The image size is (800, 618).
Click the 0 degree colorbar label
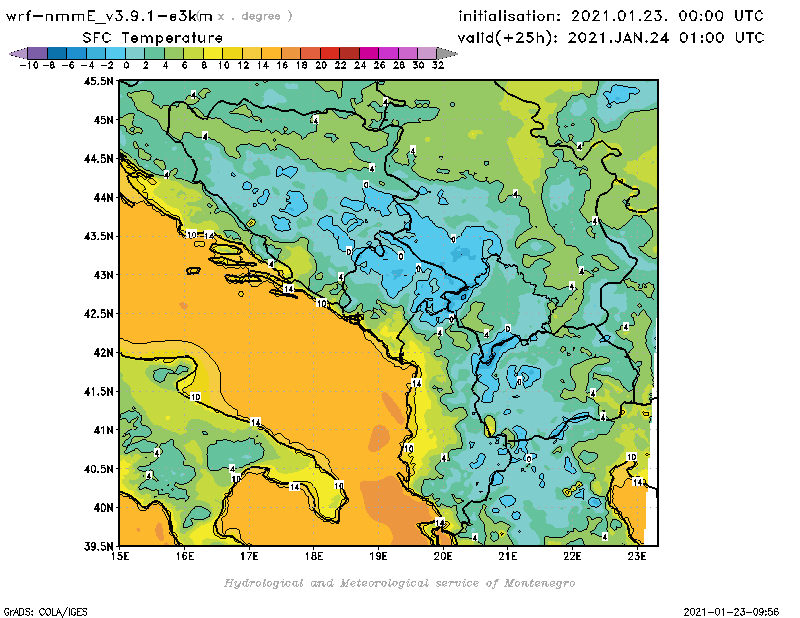click(x=126, y=64)
